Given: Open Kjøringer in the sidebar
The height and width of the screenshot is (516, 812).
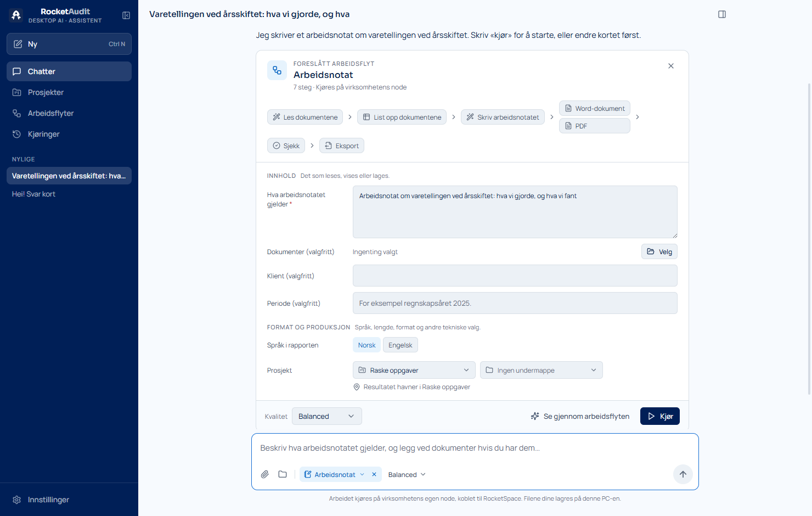Looking at the screenshot, I should click(x=69, y=134).
